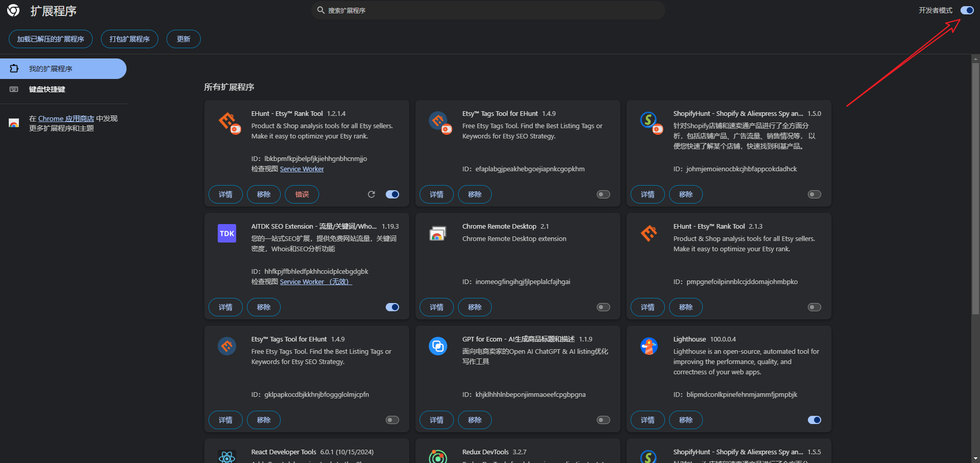
Task: Select 我的扩展程序 in the sidebar
Action: point(50,69)
